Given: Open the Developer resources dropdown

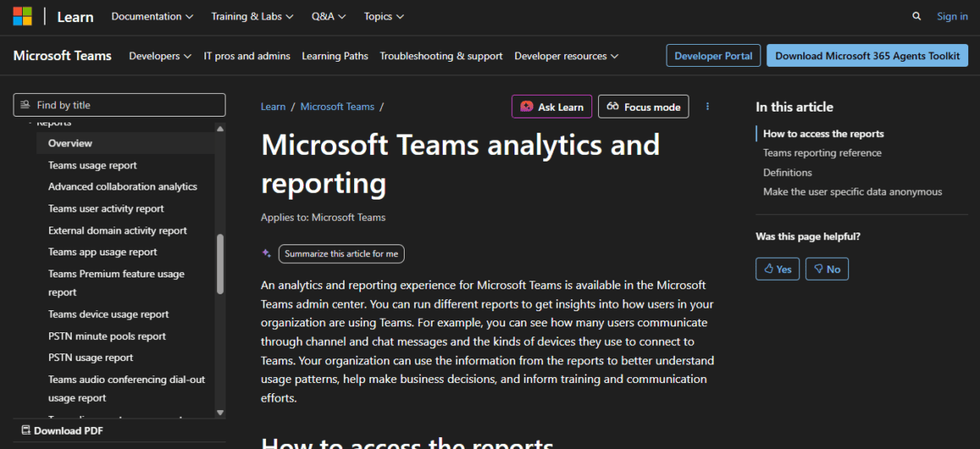Looking at the screenshot, I should 566,57.
